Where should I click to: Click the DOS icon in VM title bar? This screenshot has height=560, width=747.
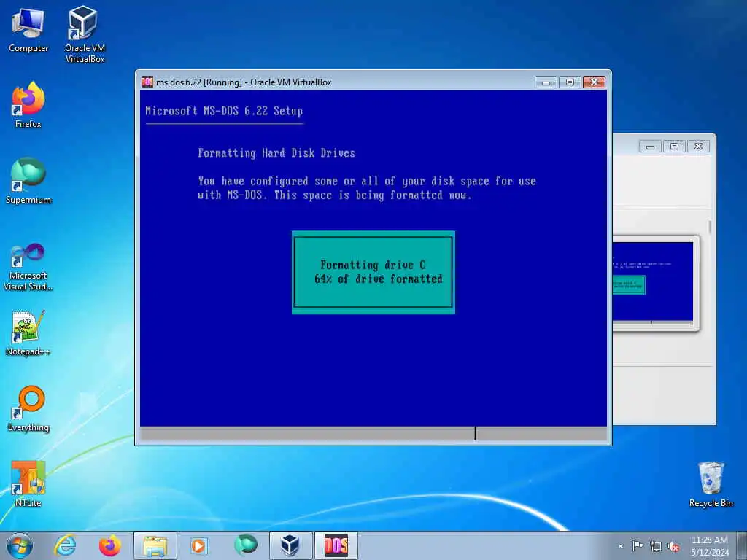147,82
